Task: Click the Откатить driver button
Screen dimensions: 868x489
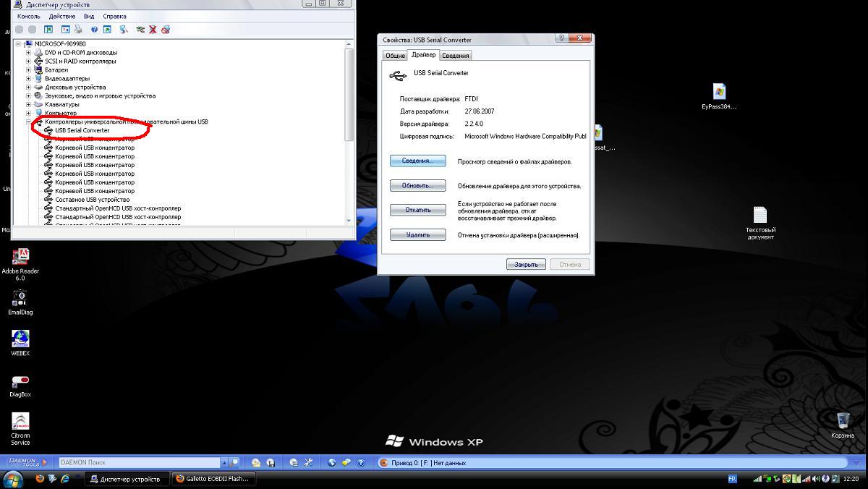Action: pyautogui.click(x=417, y=211)
